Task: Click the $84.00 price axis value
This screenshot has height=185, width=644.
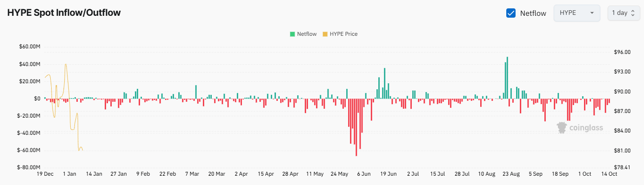Action: click(622, 131)
